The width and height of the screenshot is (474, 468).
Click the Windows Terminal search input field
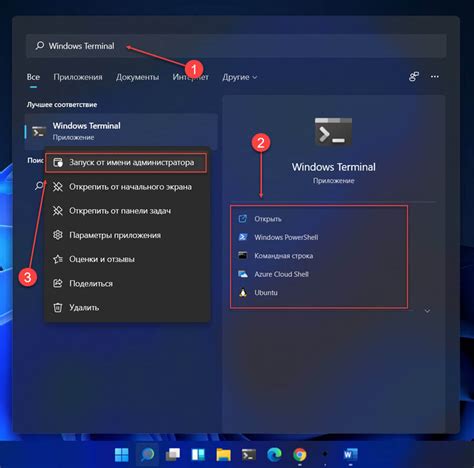236,46
